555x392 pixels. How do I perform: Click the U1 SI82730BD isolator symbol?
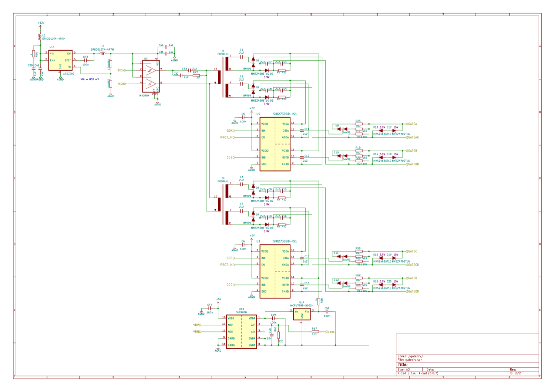[275, 271]
